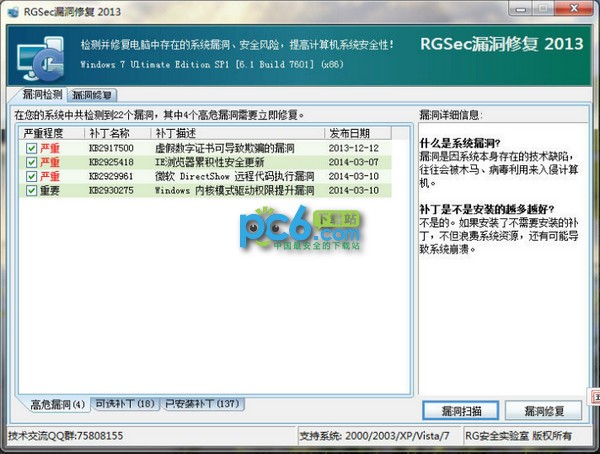Viewport: 600px width, 454px height.
Task: Click the QQ group 75808155 status text
Action: click(x=65, y=436)
